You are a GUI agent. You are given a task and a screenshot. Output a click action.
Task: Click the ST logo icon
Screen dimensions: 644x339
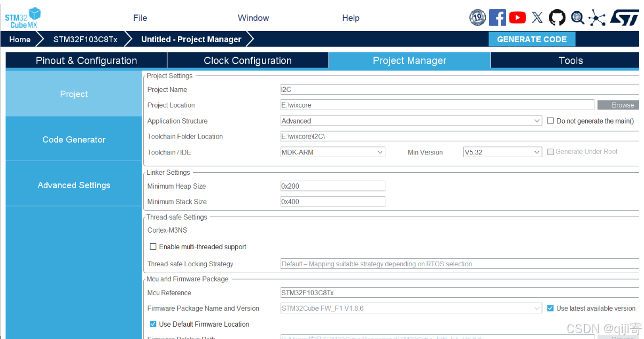coord(624,18)
